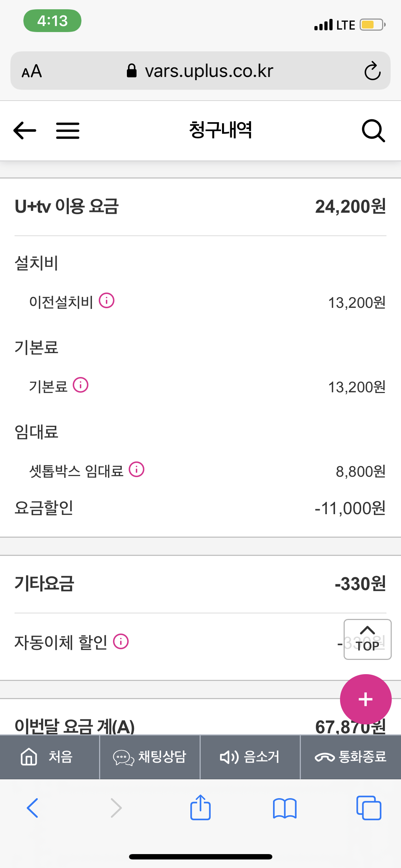Show info for 기본료 item
This screenshot has height=868, width=401.
[x=81, y=385]
